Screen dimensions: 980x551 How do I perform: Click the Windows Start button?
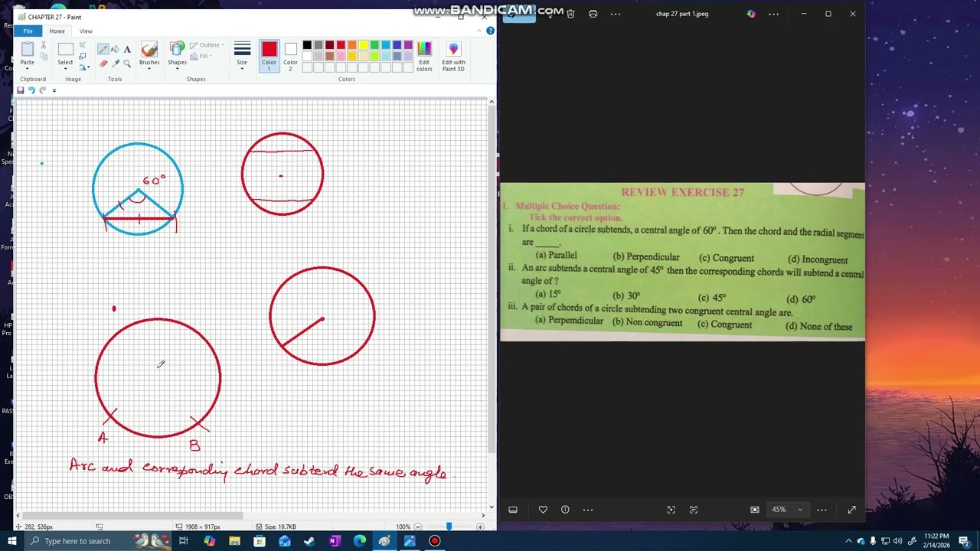coord(11,541)
